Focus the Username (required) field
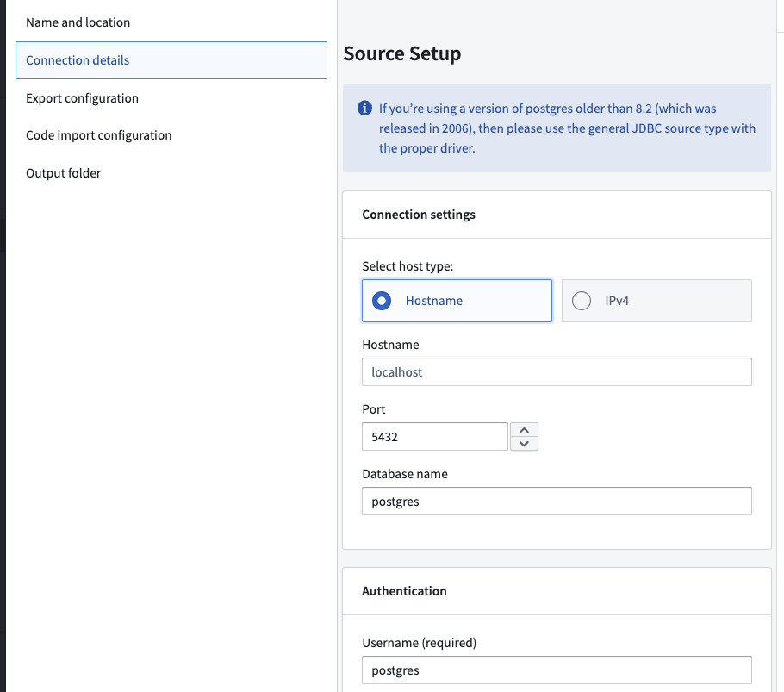This screenshot has width=784, height=692. pos(557,670)
